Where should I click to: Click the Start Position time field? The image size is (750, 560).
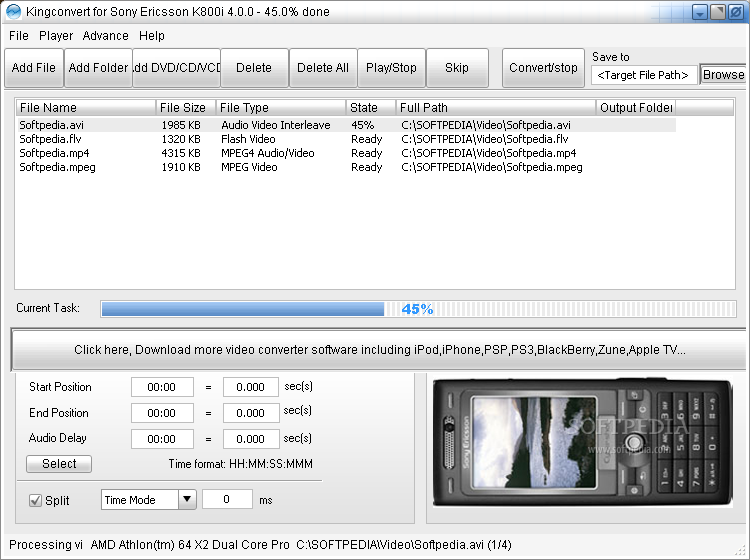[162, 387]
